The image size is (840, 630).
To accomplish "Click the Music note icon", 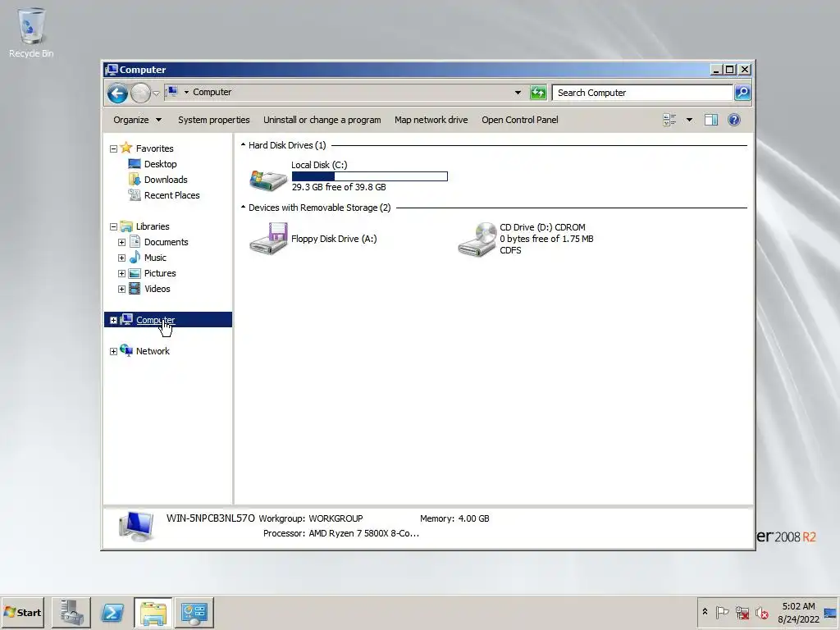I will (x=135, y=257).
